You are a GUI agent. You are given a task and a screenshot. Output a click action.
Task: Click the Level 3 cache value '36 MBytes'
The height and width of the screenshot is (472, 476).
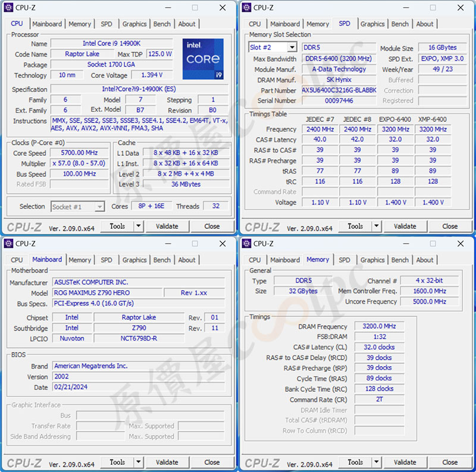tap(186, 184)
